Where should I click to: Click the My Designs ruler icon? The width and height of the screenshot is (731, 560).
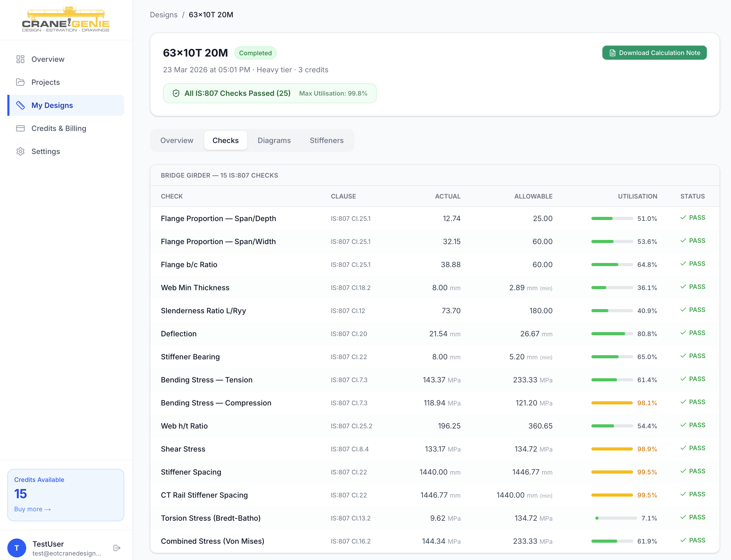point(20,105)
